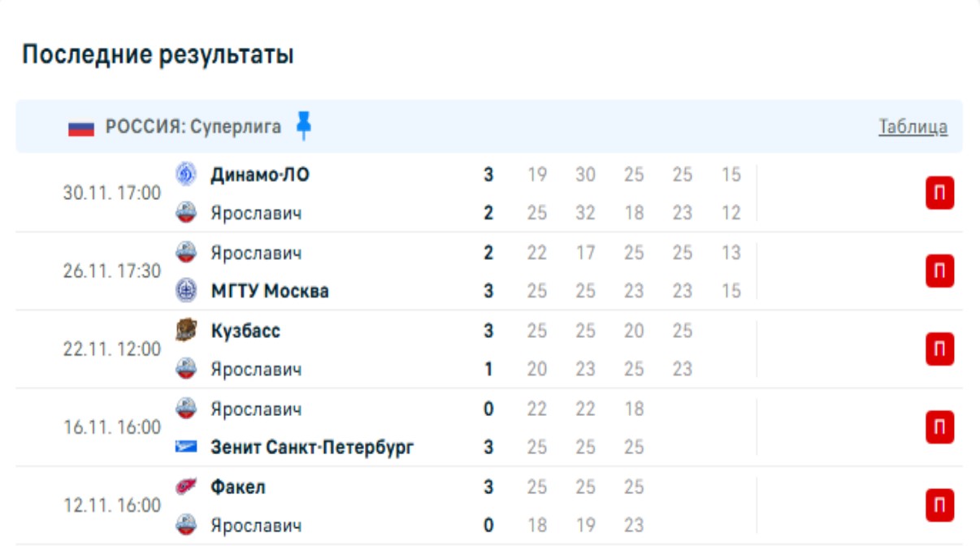Click the red loss badge for 26.11 match

[x=939, y=271]
